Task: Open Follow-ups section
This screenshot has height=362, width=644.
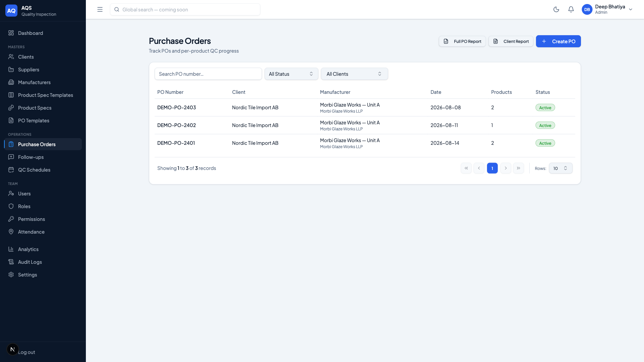Action: point(43,157)
